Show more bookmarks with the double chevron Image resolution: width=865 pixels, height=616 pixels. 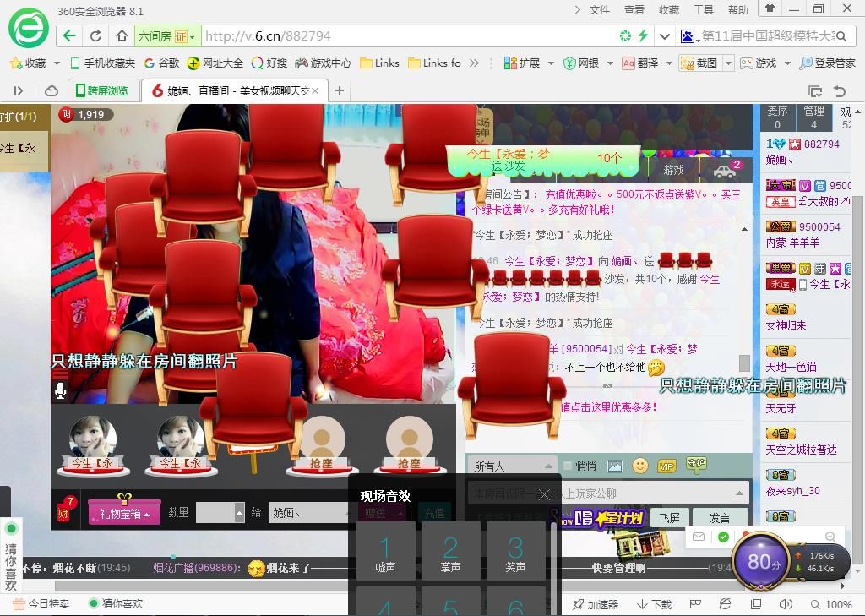click(x=474, y=63)
